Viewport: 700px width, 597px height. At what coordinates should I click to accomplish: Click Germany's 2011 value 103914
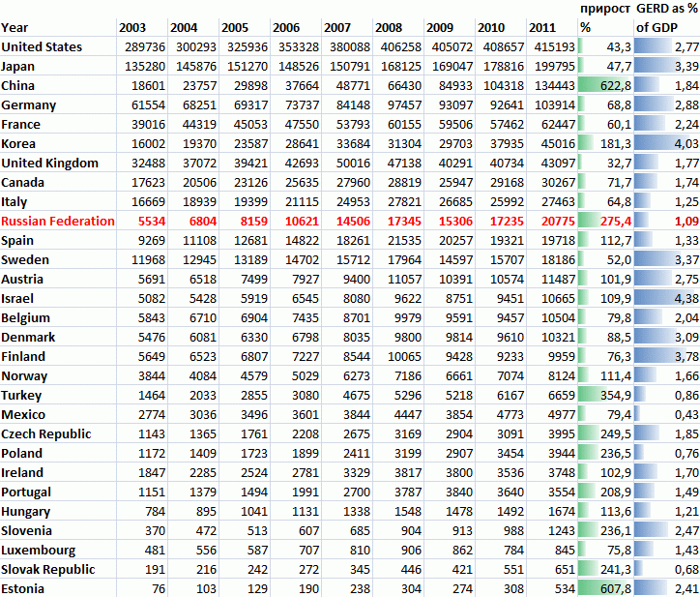555,105
